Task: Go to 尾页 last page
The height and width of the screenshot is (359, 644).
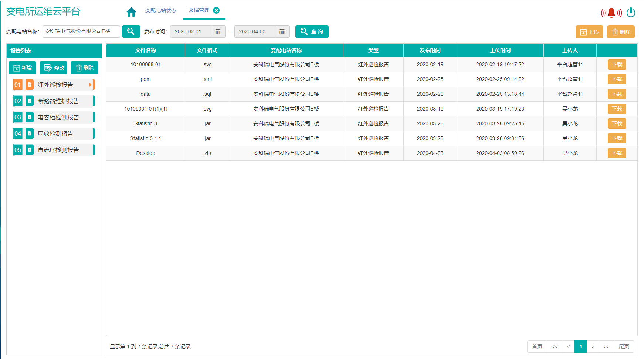Action: pyautogui.click(x=624, y=346)
